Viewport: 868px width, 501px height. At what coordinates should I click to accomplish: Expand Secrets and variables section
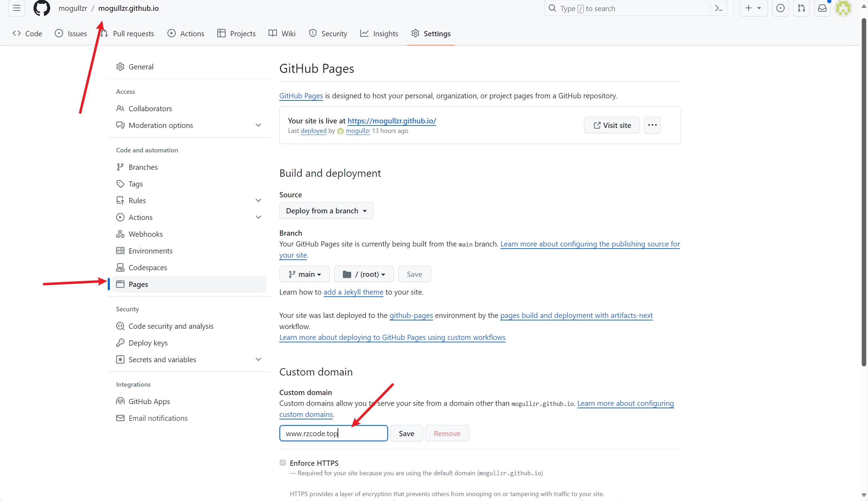[x=258, y=359]
